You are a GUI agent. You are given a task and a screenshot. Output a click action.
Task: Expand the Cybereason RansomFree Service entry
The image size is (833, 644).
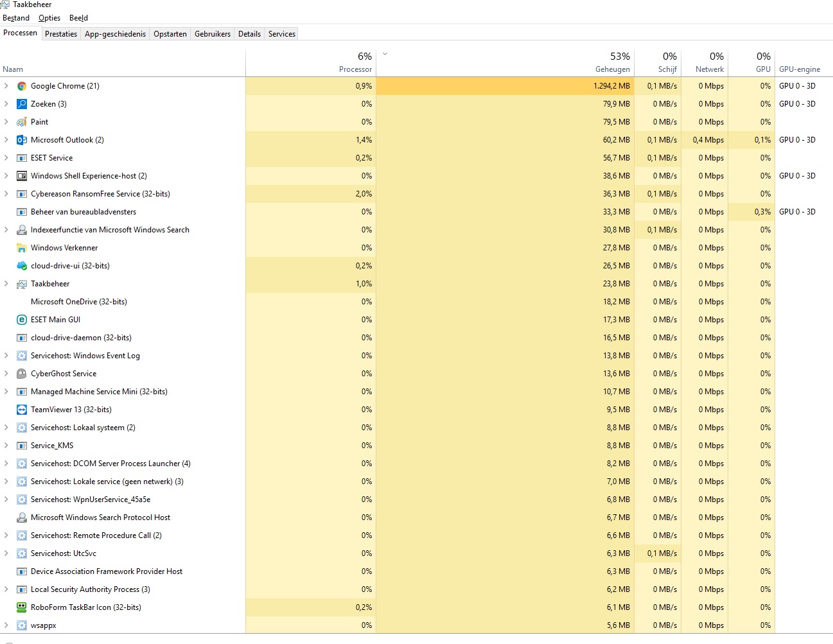point(6,194)
